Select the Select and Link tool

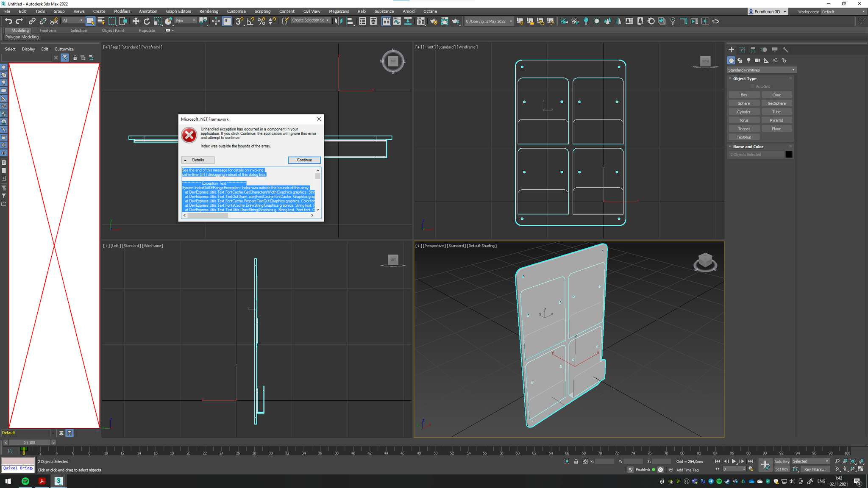[32, 21]
